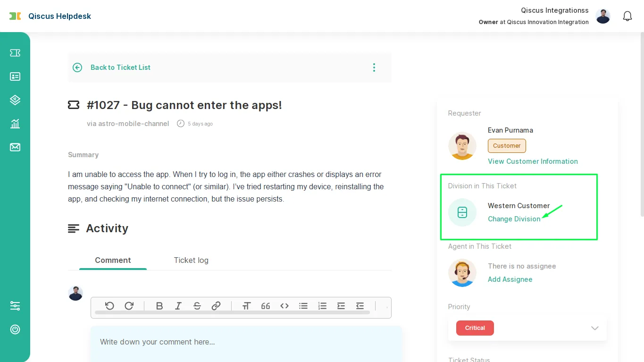The height and width of the screenshot is (362, 644).
Task: Open the contacts card sidebar icon
Action: click(x=15, y=76)
